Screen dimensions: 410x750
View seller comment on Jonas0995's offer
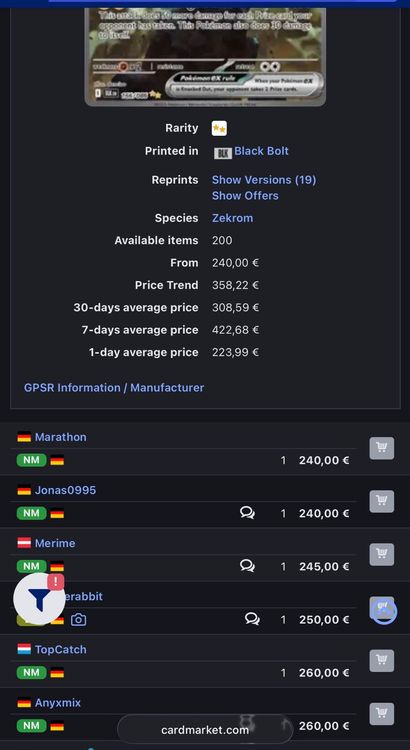tap(247, 513)
